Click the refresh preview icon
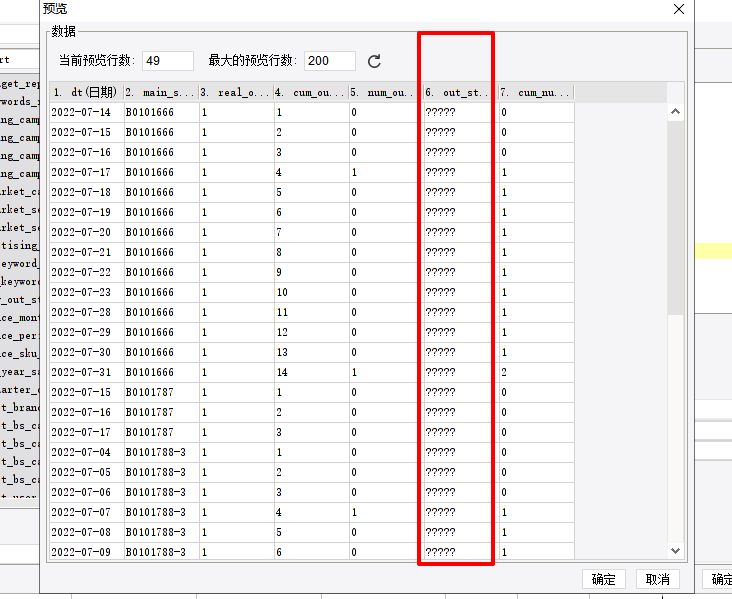This screenshot has width=732, height=599. point(374,61)
